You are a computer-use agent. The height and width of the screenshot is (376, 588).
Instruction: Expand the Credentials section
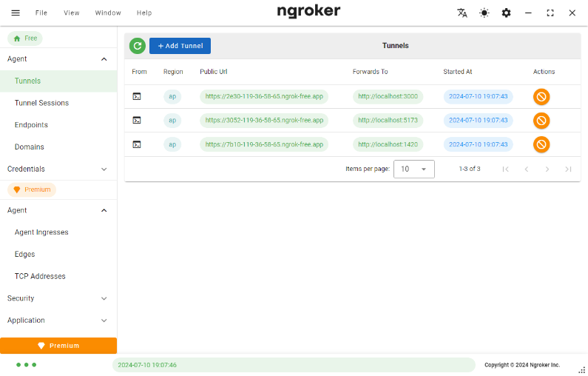pyautogui.click(x=58, y=169)
